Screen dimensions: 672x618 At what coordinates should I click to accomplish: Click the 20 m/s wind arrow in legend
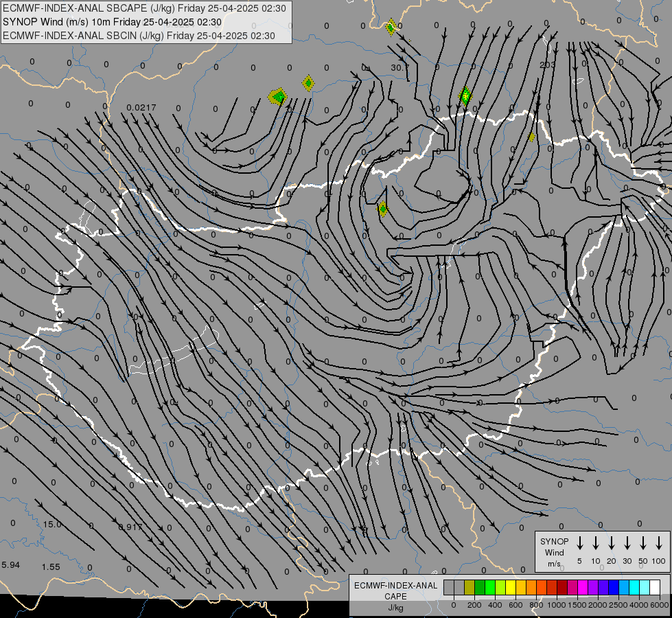(x=611, y=543)
